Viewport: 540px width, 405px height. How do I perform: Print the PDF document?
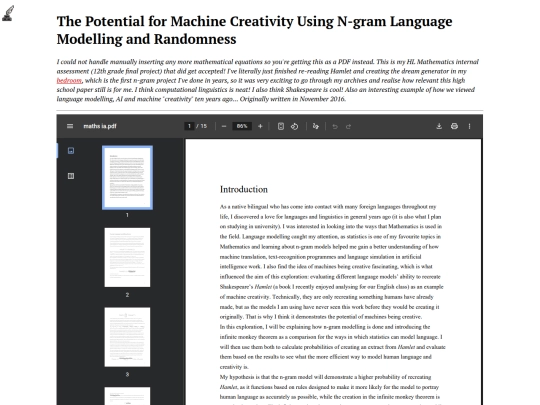click(x=454, y=126)
